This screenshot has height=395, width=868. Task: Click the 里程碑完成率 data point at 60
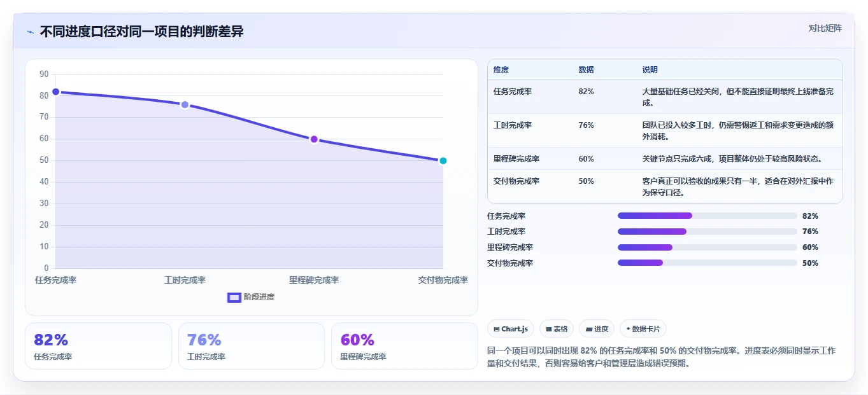point(314,139)
